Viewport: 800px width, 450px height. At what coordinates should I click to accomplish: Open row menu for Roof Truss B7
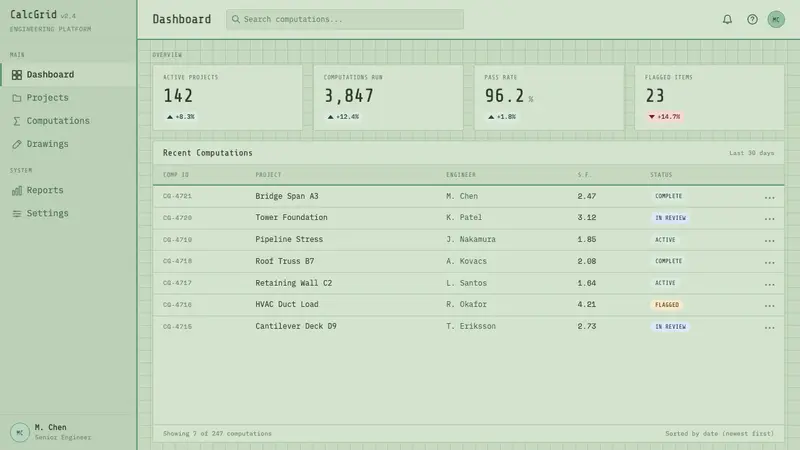tap(769, 262)
